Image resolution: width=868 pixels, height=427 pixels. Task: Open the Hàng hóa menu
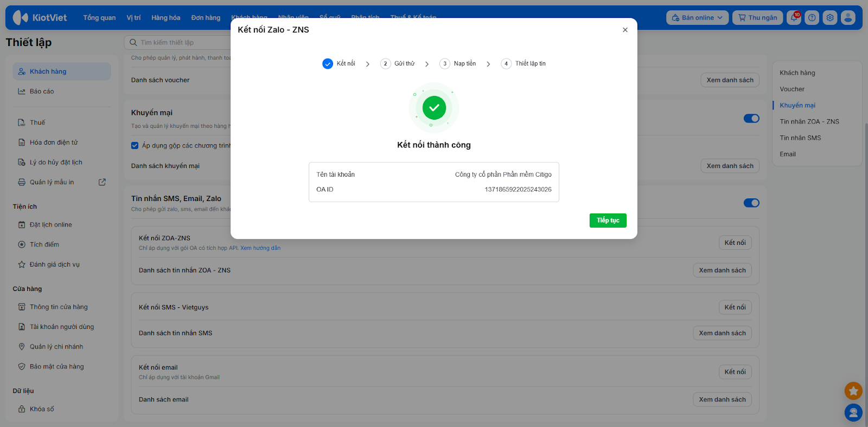[166, 18]
